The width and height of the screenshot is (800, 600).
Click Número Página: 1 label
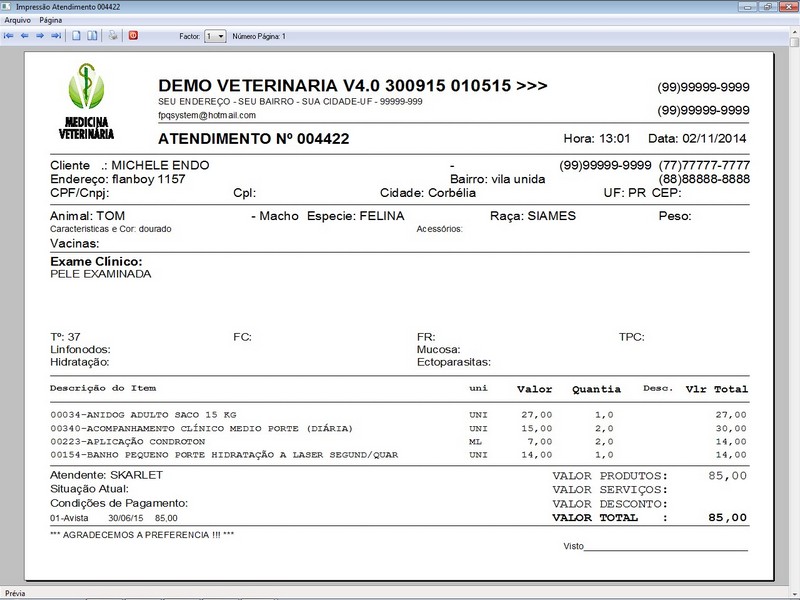click(x=259, y=36)
